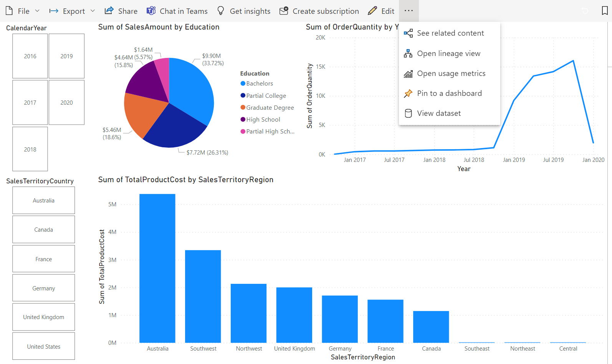The width and height of the screenshot is (612, 364).
Task: Click the Open usage metrics chart icon
Action: coord(408,74)
